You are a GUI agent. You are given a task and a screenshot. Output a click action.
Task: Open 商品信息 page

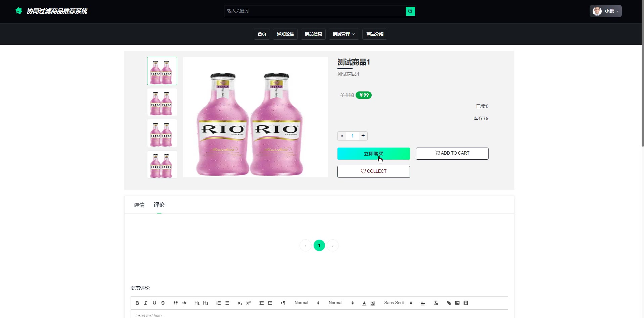point(313,34)
